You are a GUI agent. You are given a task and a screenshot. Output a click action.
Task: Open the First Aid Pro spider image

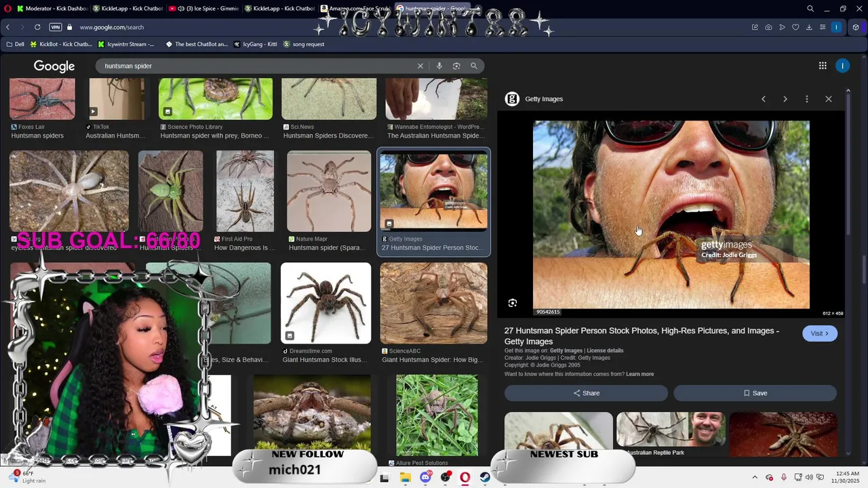245,191
